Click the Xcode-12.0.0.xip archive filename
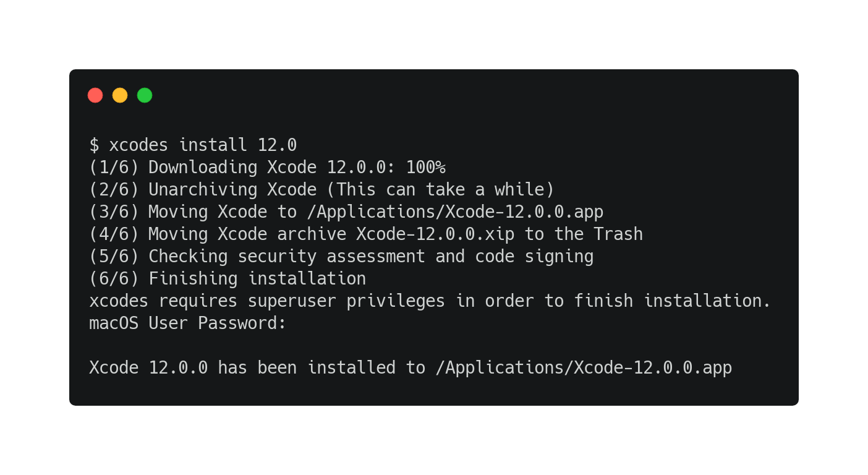The width and height of the screenshot is (868, 475). [435, 234]
